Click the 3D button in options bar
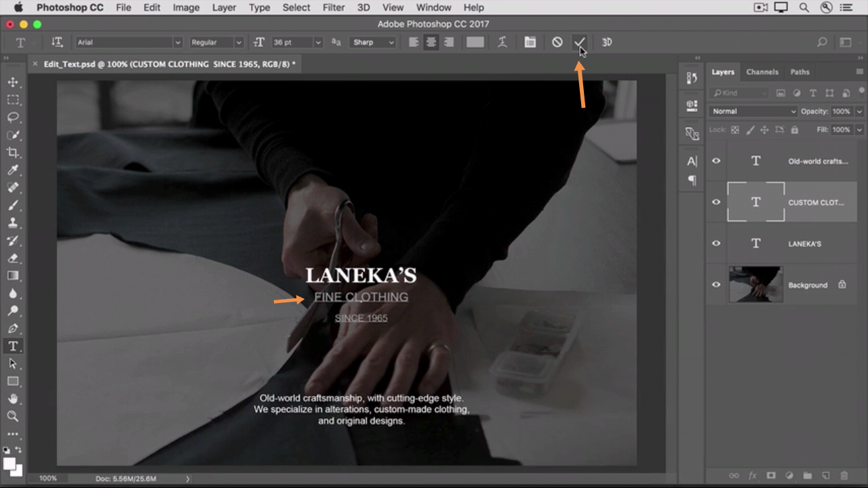Screen dimensions: 868x488 pos(607,42)
